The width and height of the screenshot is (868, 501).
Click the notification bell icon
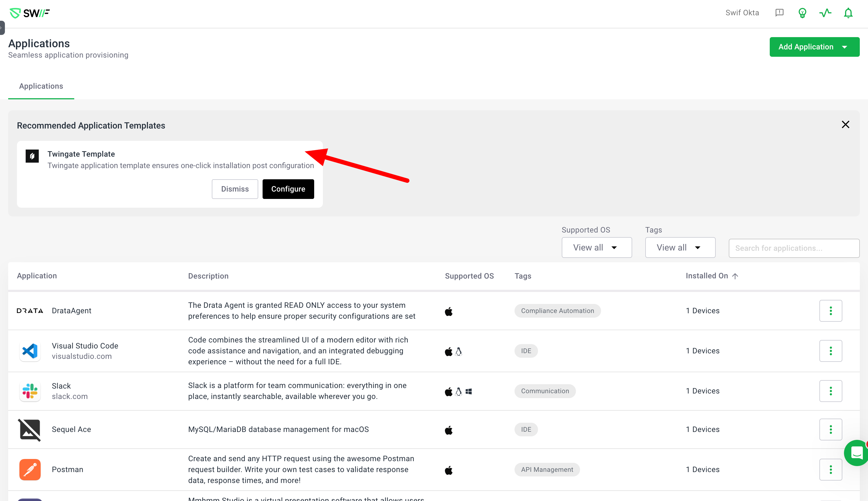pyautogui.click(x=848, y=13)
